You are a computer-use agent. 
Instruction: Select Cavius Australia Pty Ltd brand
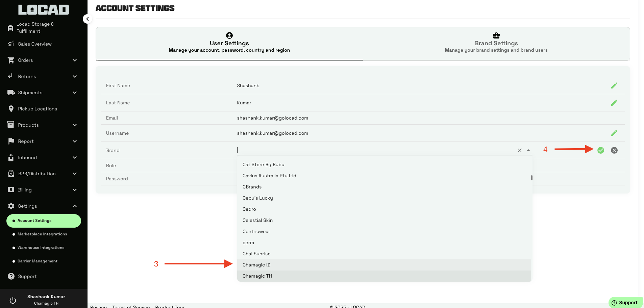pyautogui.click(x=384, y=176)
